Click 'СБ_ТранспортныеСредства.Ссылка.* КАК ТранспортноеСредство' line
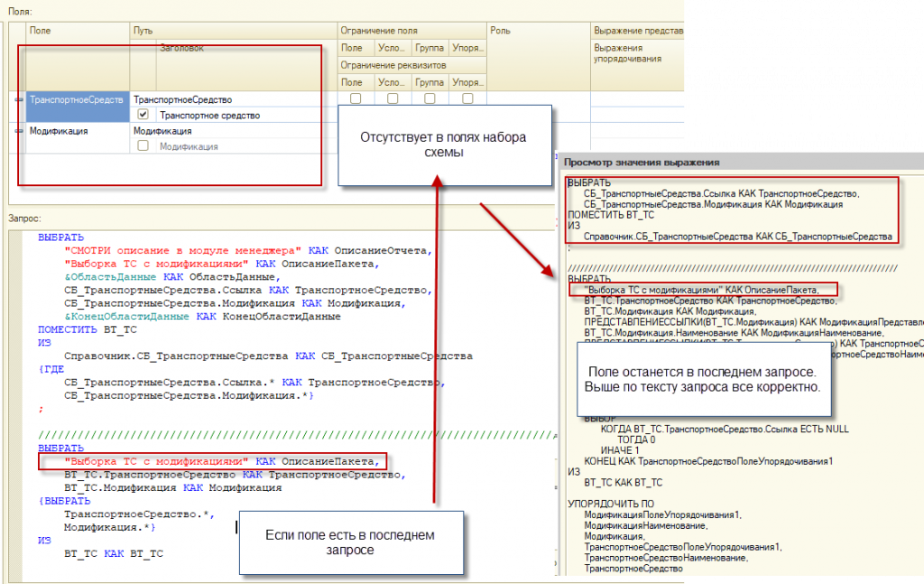This screenshot has width=924, height=584. (x=254, y=383)
